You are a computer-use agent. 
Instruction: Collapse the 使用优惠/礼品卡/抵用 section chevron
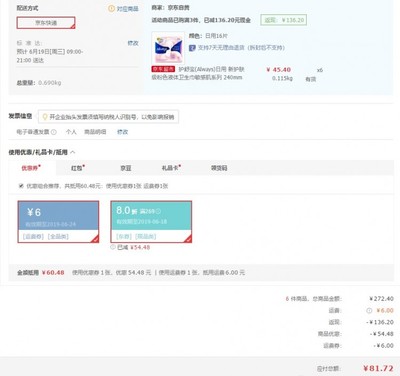73,152
